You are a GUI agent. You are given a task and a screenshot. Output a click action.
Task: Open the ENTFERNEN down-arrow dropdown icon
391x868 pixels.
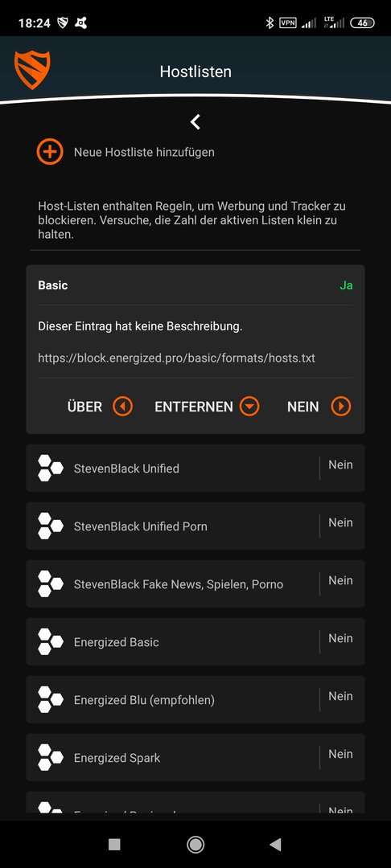(249, 407)
